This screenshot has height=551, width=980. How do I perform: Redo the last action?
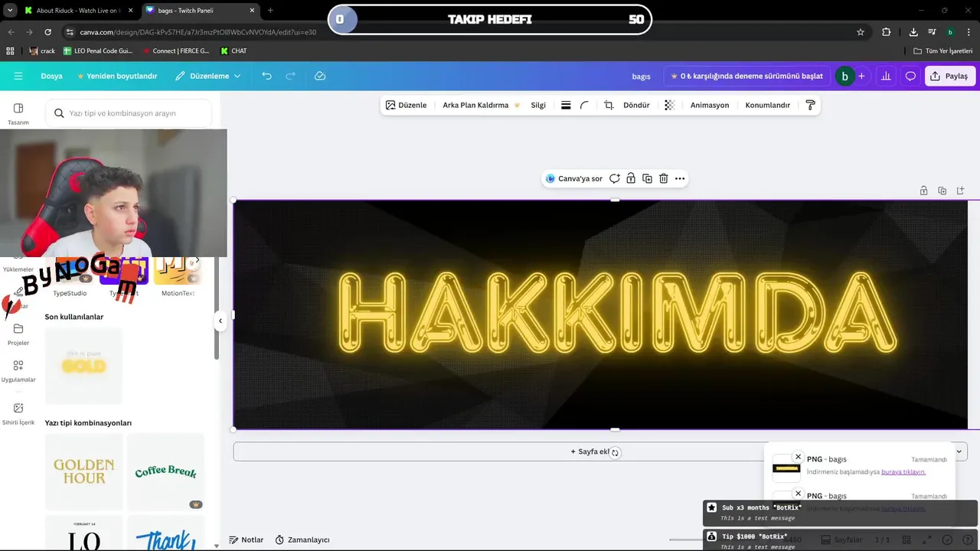[290, 76]
